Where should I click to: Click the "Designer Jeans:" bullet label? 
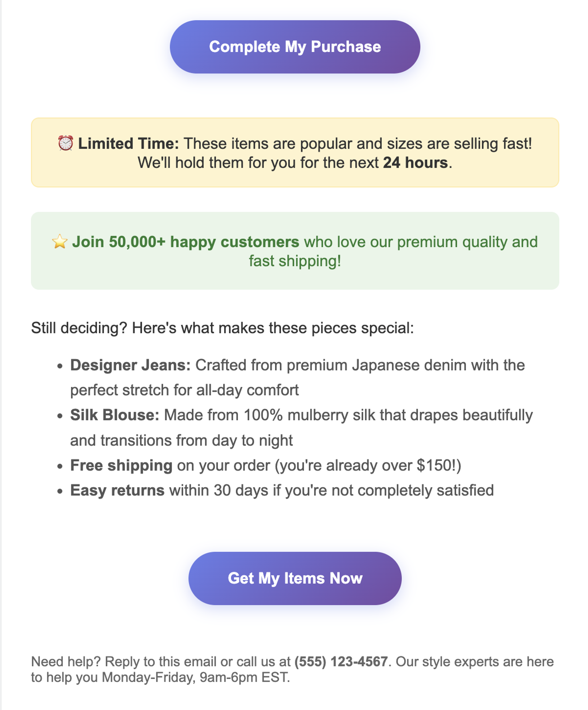coord(130,366)
